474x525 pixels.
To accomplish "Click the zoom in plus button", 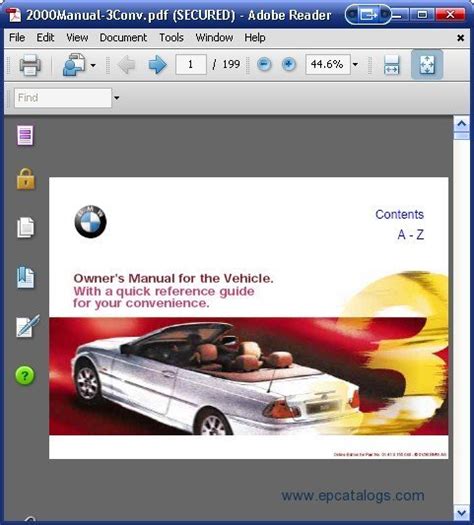I will (x=289, y=64).
